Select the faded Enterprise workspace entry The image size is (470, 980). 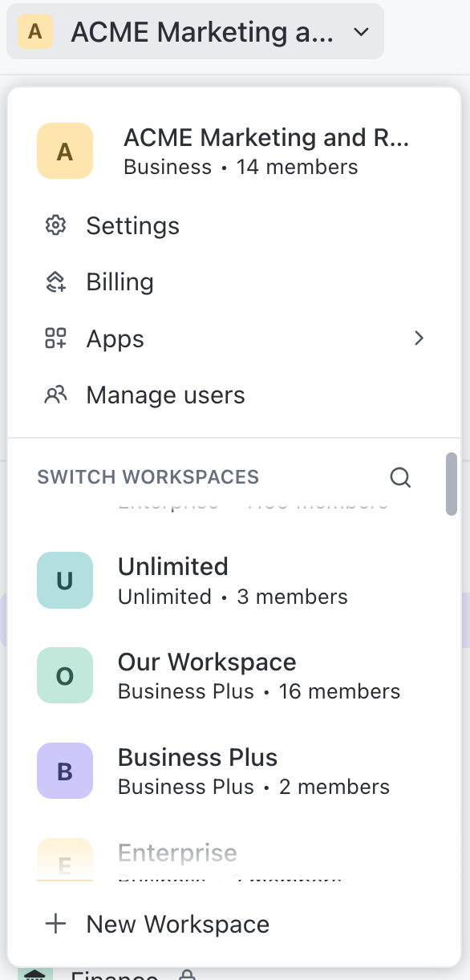(x=233, y=860)
